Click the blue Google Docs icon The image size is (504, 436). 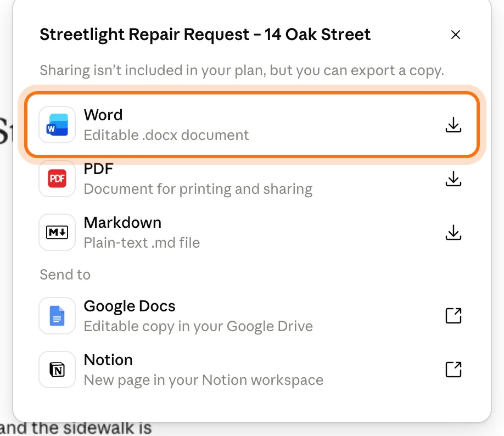57,315
